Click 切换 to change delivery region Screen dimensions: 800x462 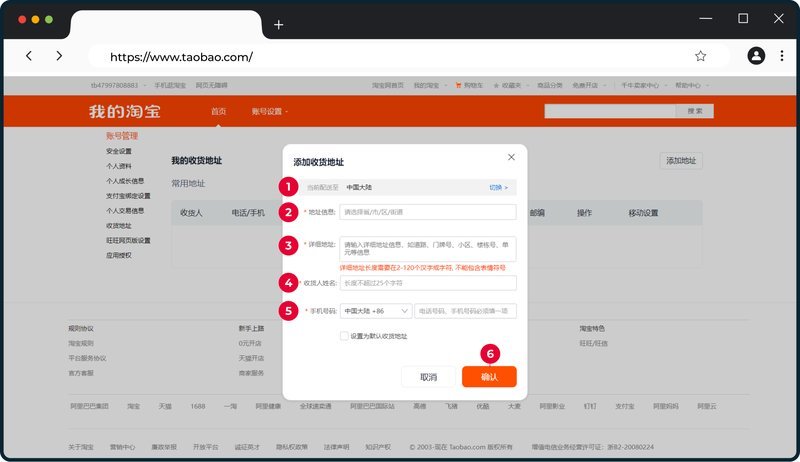498,188
